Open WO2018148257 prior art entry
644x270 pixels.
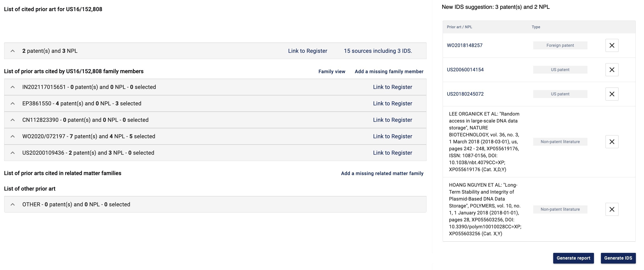pyautogui.click(x=464, y=45)
